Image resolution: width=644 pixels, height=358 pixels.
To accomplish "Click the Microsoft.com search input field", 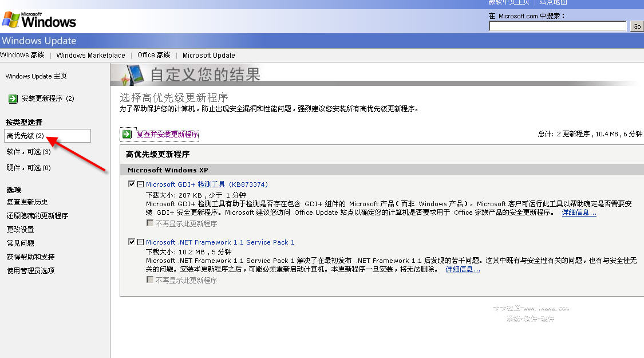I will (x=558, y=26).
